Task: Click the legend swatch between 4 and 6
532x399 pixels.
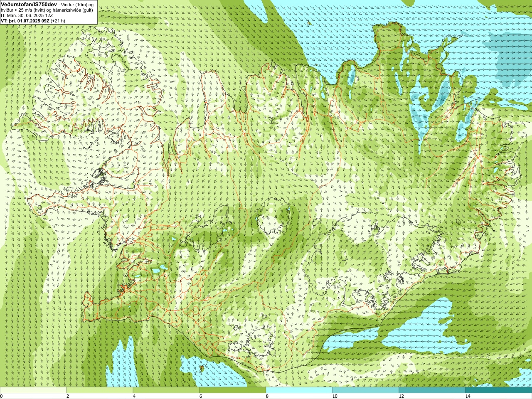Action: [x=166, y=390]
